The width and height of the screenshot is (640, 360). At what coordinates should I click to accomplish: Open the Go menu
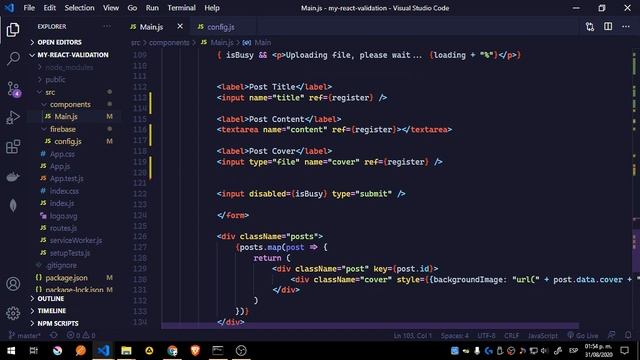pyautogui.click(x=132, y=8)
